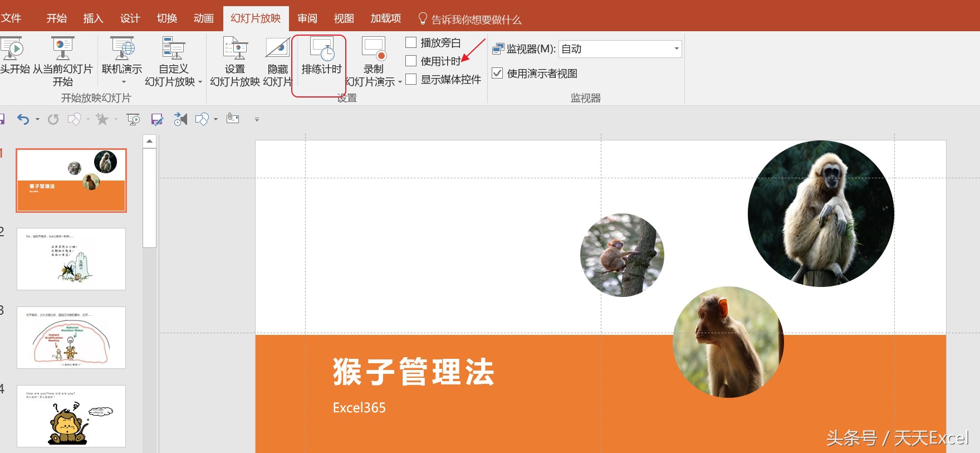The image size is (980, 453).
Task: Select the small monkey-on-tree circular photo
Action: pos(622,255)
